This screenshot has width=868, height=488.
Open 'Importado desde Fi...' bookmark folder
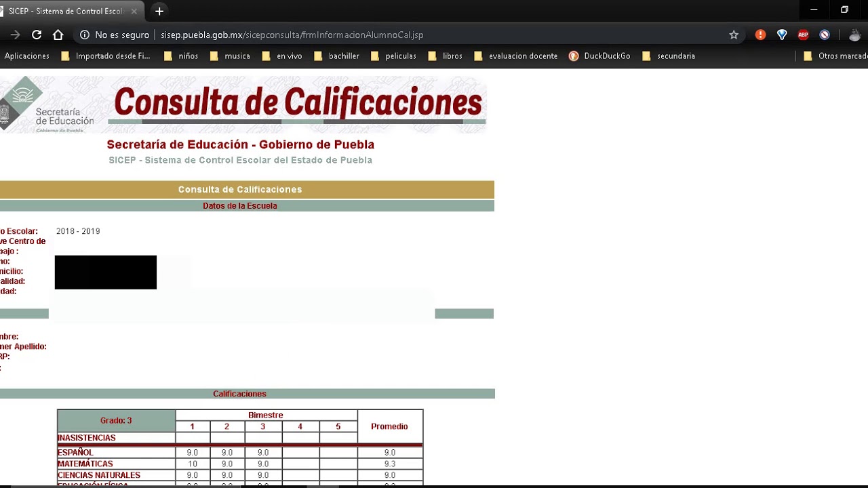click(106, 56)
